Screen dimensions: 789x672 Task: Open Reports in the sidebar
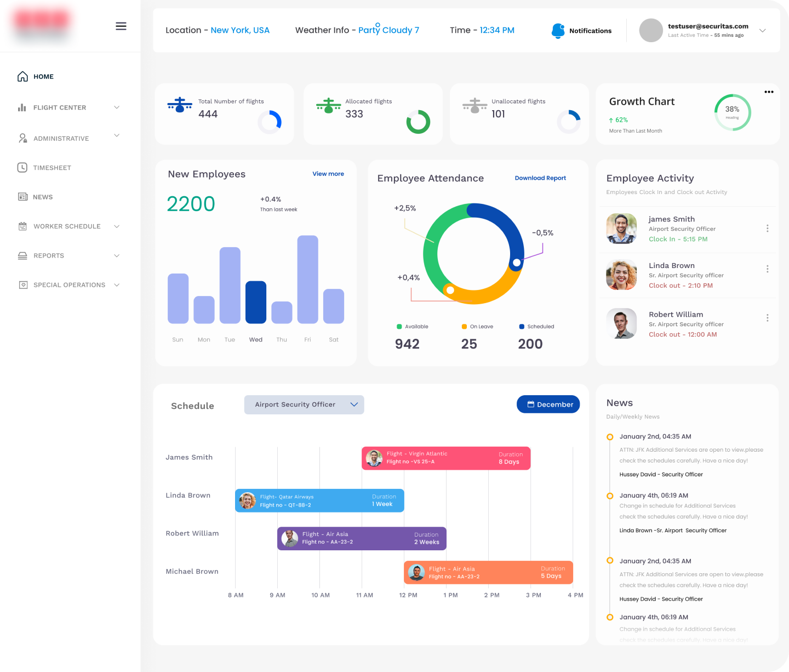49,256
